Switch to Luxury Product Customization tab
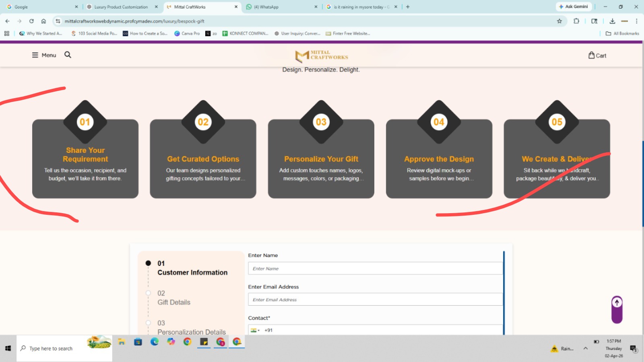Screen dimensions: 644x362 coord(121,7)
